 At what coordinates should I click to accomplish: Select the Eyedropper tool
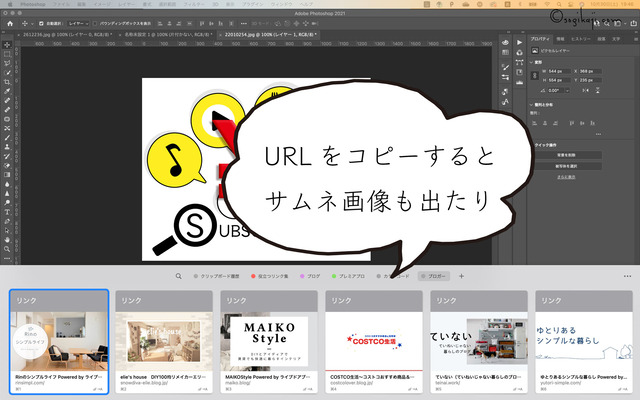(x=7, y=91)
